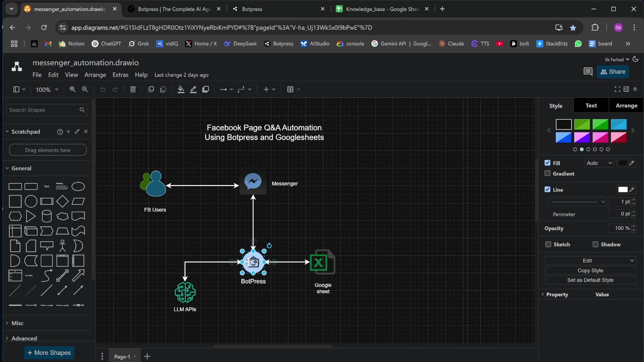
Task: Enable the Sketch checkbox
Action: [548, 244]
